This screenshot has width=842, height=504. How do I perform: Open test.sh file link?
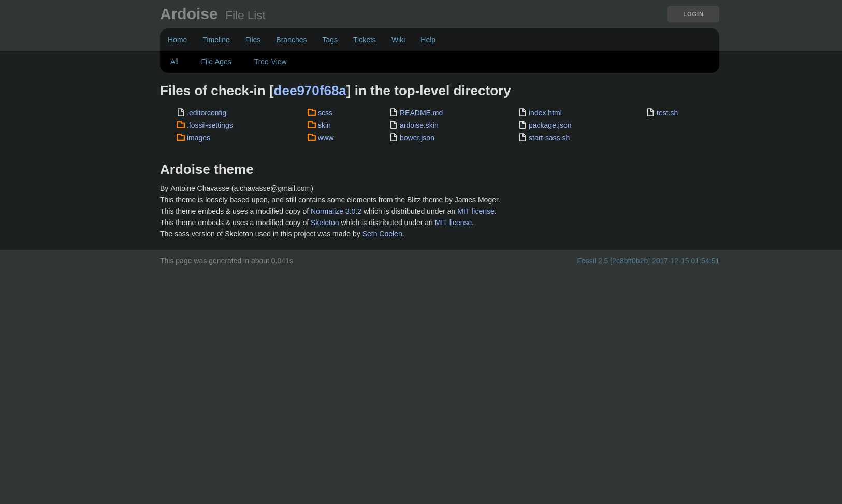[667, 113]
